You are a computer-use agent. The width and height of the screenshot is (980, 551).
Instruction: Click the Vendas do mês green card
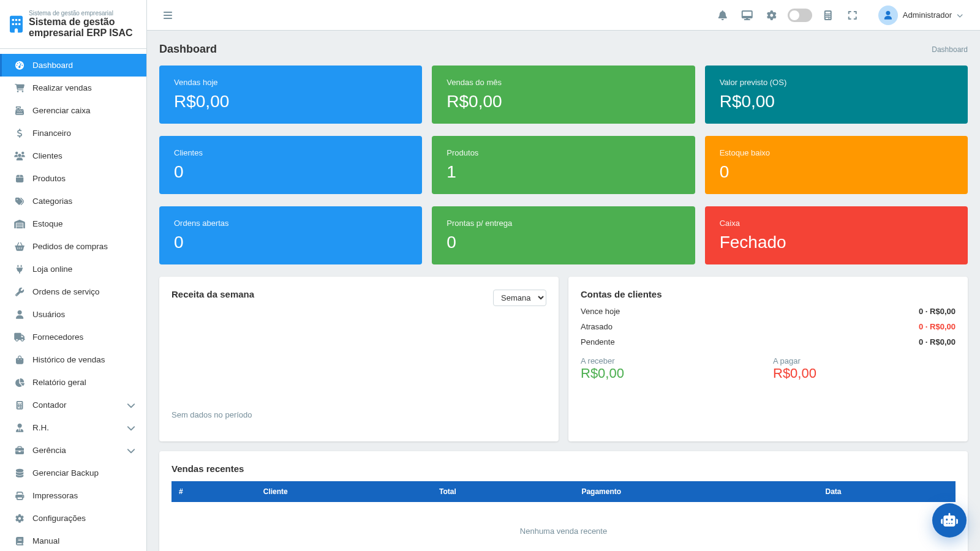click(x=563, y=94)
